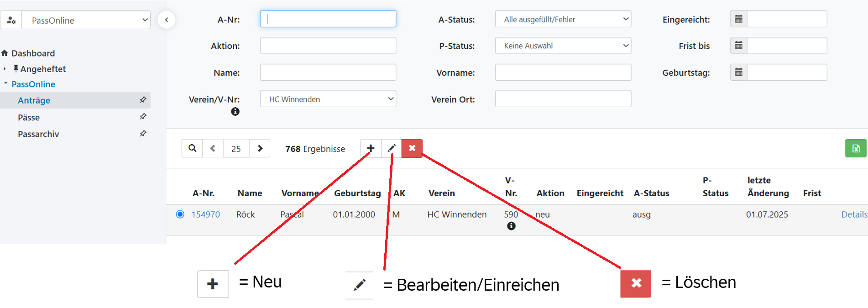Delete the entry with the red X button
The height and width of the screenshot is (308, 868).
[x=412, y=148]
